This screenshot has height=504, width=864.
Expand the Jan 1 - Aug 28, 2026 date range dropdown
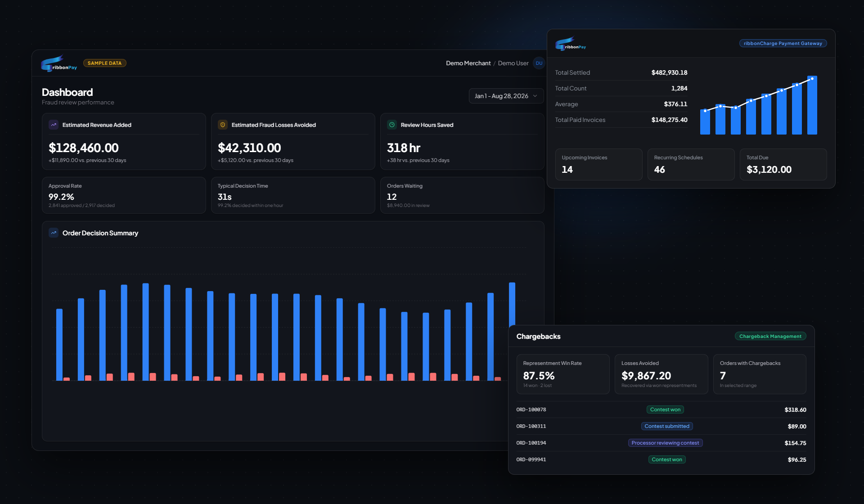click(x=506, y=96)
